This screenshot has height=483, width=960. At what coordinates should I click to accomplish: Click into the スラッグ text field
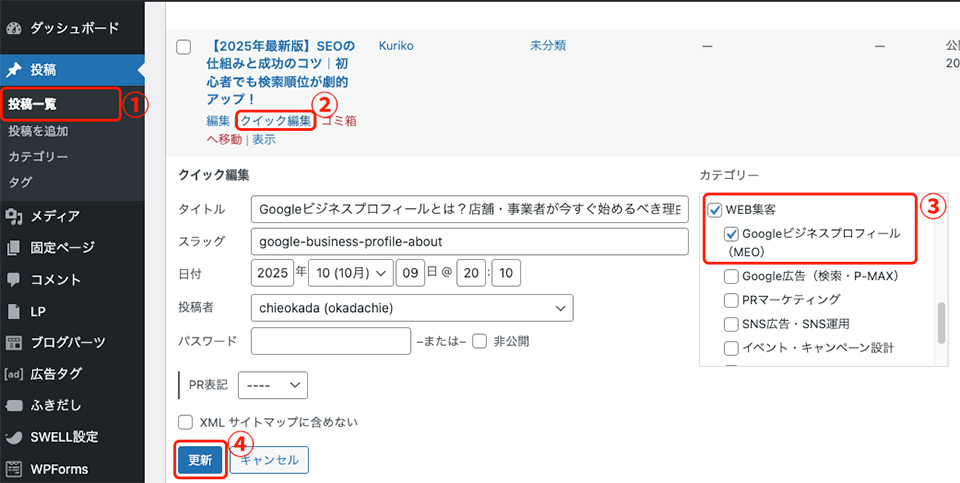469,242
